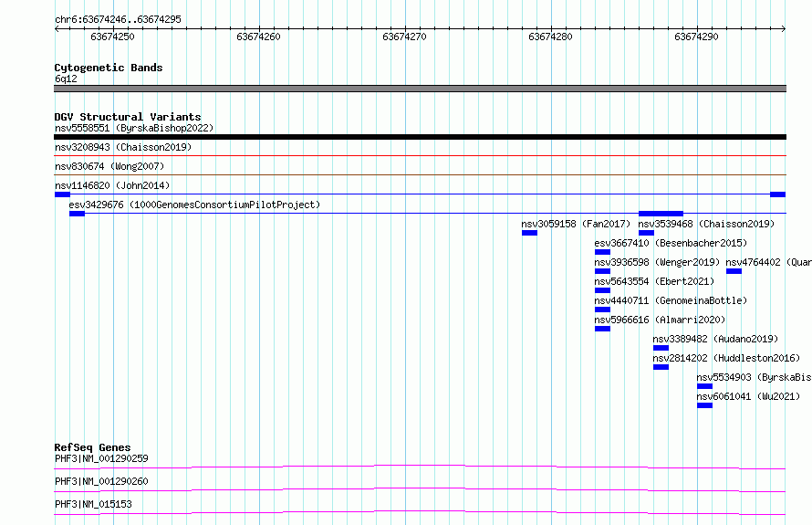
Task: Open variant nsv5534903
Action: tap(754, 377)
